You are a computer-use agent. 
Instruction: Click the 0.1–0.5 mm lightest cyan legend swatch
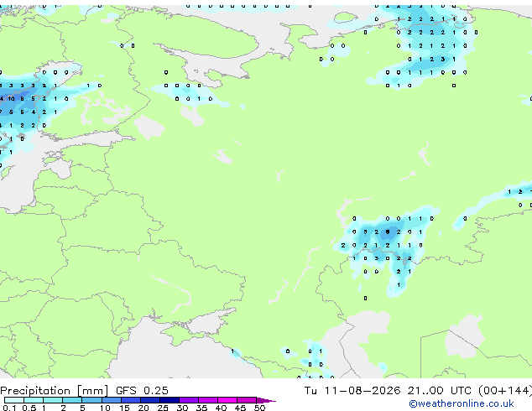point(14,400)
